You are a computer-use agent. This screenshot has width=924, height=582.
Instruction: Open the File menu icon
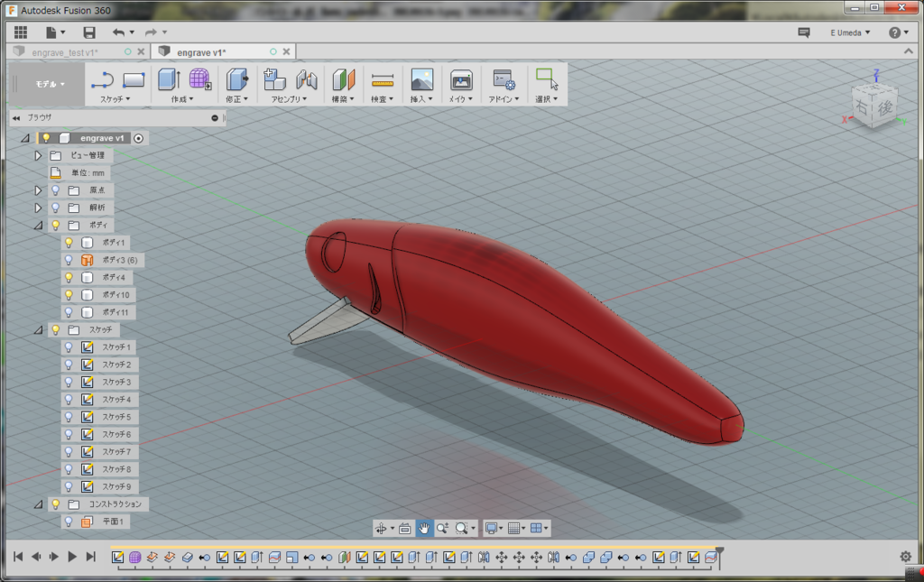(54, 32)
